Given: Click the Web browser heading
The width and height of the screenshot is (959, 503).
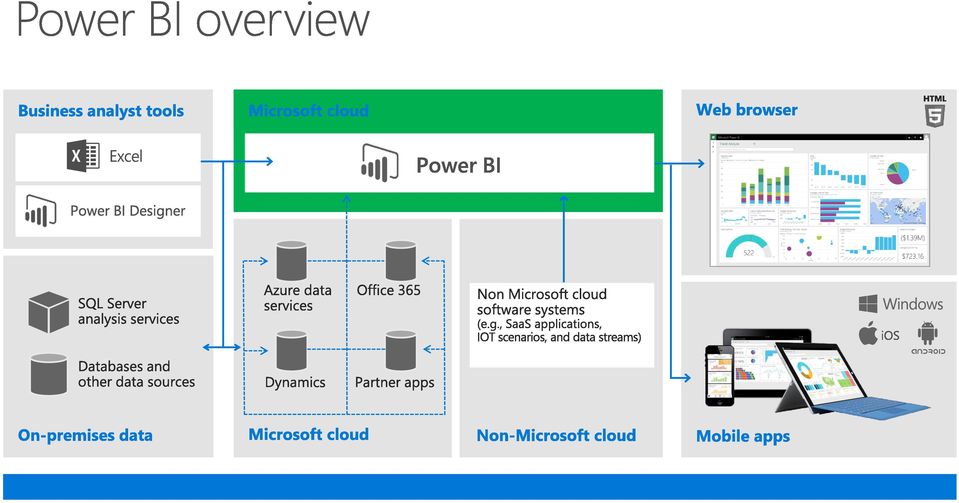Looking at the screenshot, I should (x=747, y=110).
